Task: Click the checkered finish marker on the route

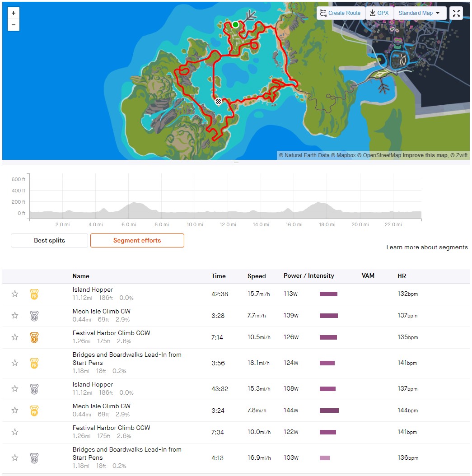Action: [x=218, y=102]
